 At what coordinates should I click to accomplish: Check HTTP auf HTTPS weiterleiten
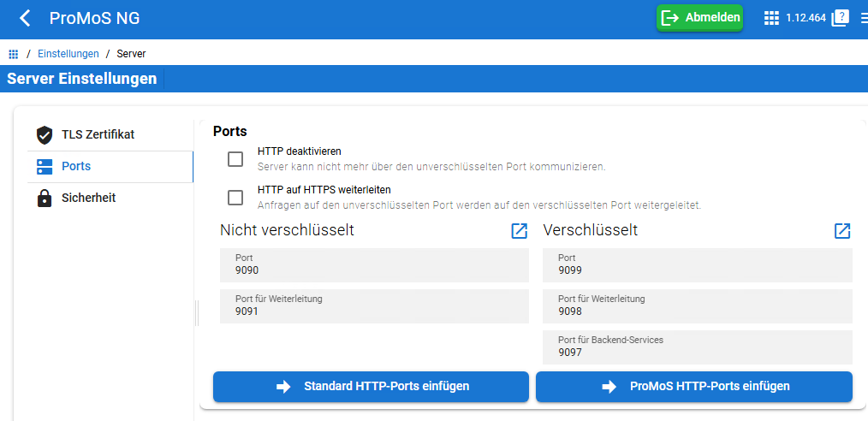point(235,198)
